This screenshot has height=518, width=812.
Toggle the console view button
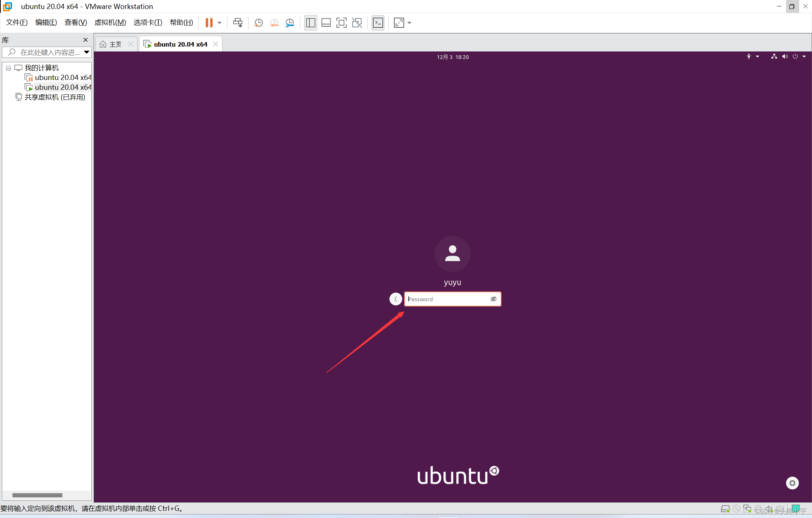tap(378, 23)
